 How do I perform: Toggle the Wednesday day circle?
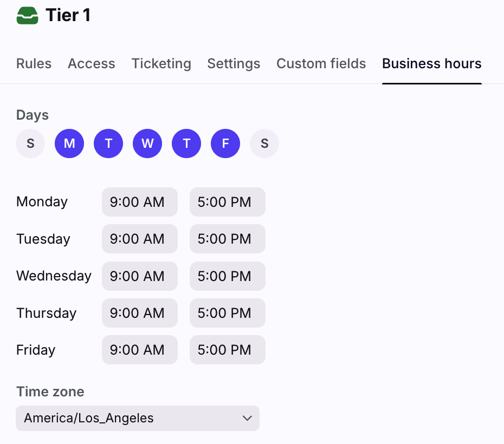[x=147, y=143]
